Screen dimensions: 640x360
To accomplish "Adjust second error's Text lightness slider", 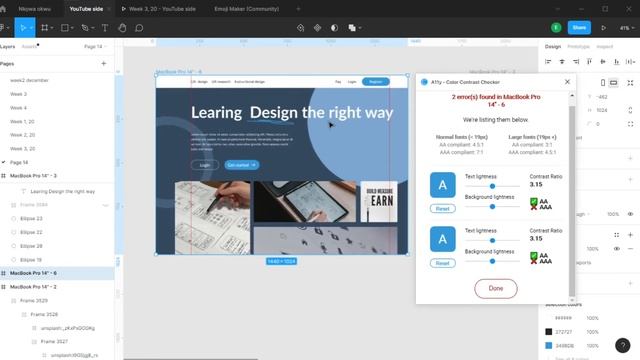I will (492, 240).
